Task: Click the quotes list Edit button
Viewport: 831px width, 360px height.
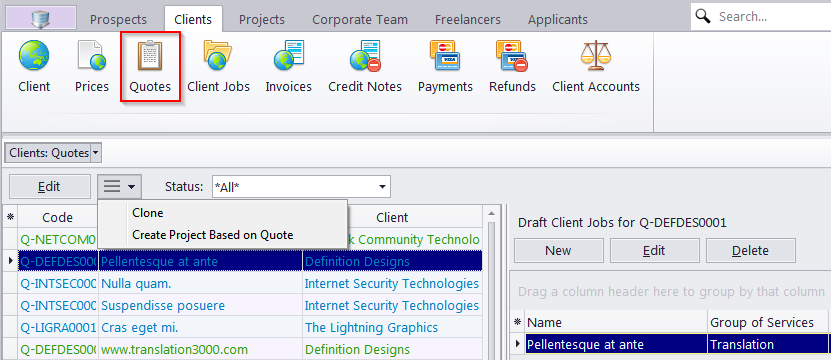Action: pyautogui.click(x=50, y=187)
